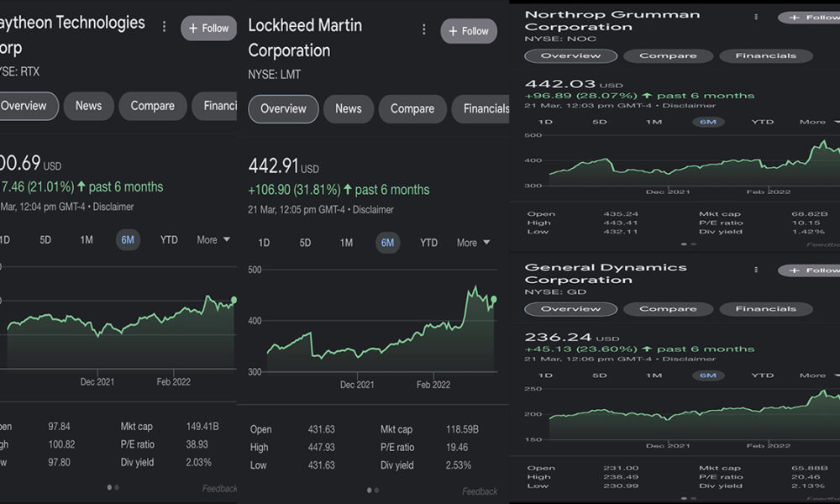This screenshot has width=840, height=504.
Task: Click Lockheed Martin chart's latest price point
Action: 493,299
